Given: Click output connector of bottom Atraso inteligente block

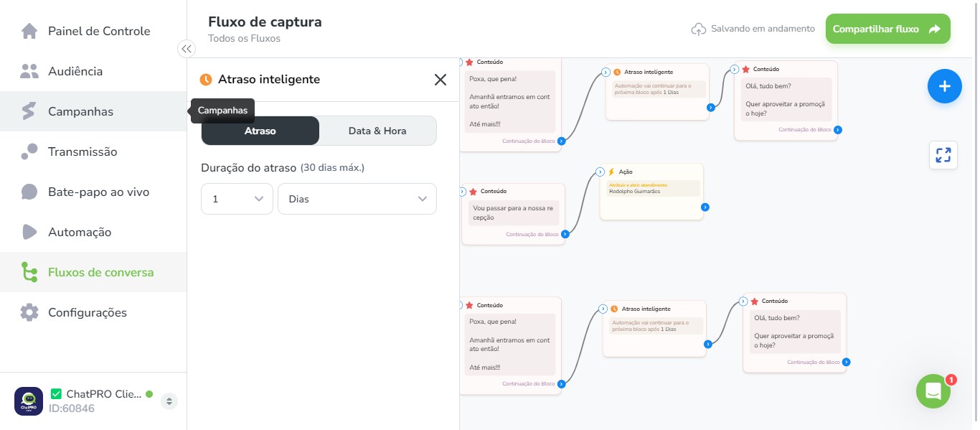Looking at the screenshot, I should (708, 344).
